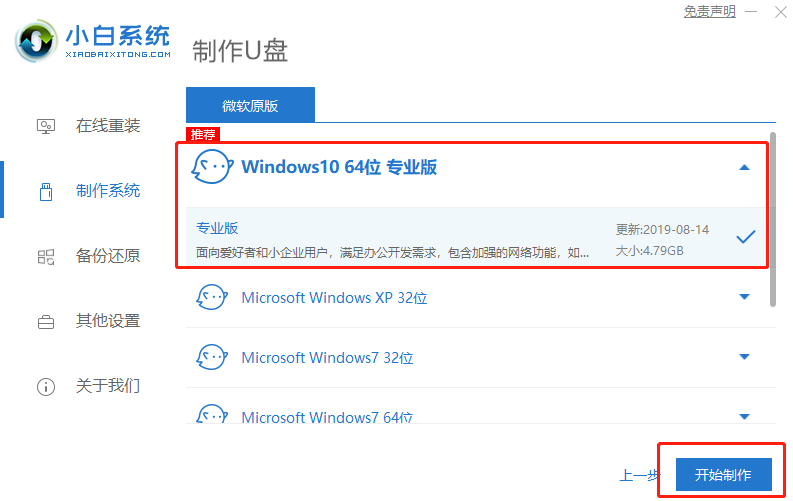Toggle the Professional edition checkmark
The width and height of the screenshot is (793, 501).
745,237
